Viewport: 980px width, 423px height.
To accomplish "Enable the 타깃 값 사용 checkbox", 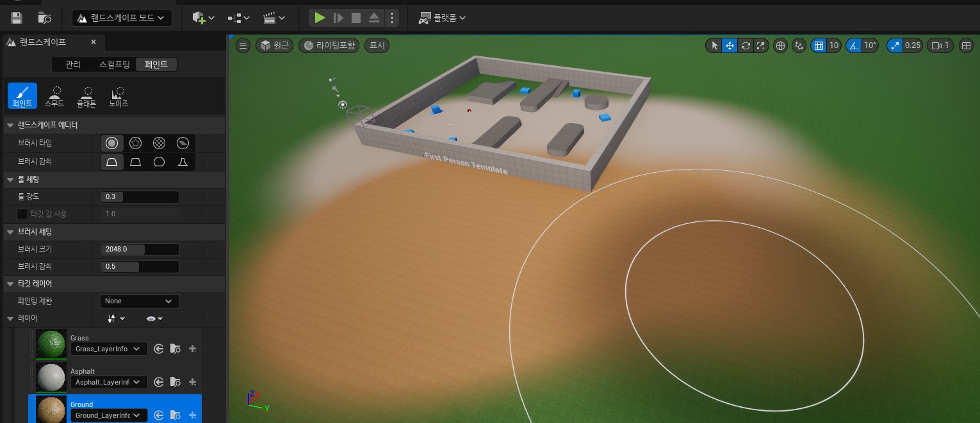I will pos(22,214).
